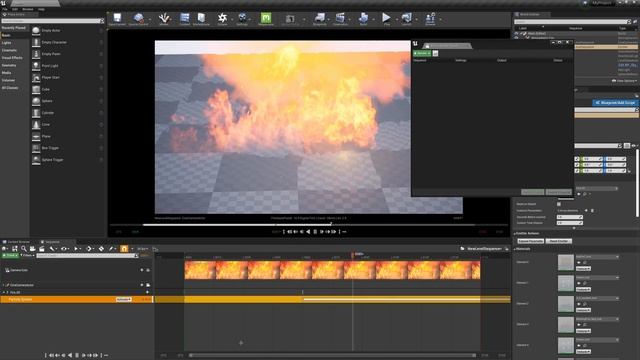Image resolution: width=640 pixels, height=360 pixels.
Task: Select the Lights category in Place Actors
Action: tap(7, 43)
